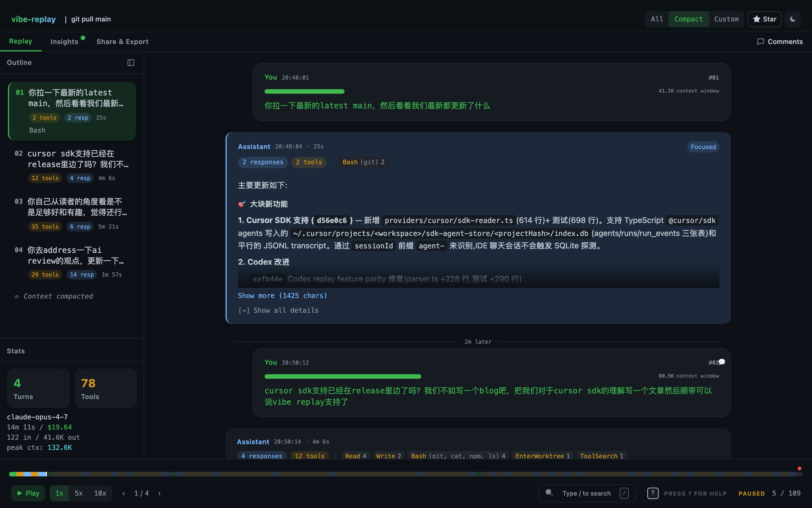Set playback speed to 10x
The width and height of the screenshot is (812, 508).
pyautogui.click(x=100, y=493)
